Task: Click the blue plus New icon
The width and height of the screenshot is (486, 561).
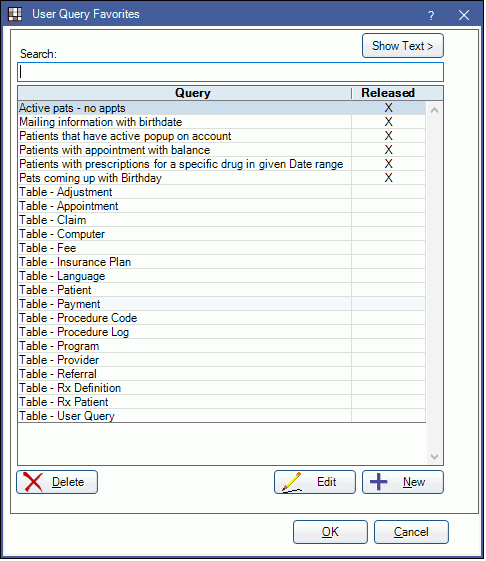Action: [379, 482]
